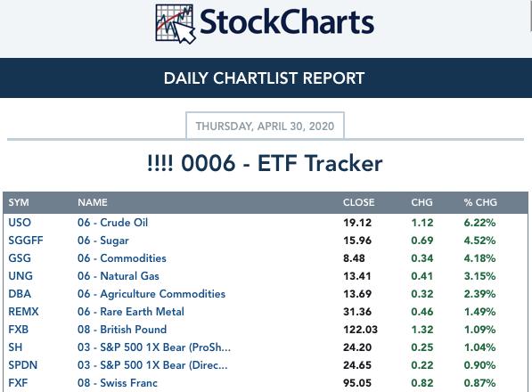Click the SYM column header
The width and height of the screenshot is (532, 392).
click(x=19, y=202)
